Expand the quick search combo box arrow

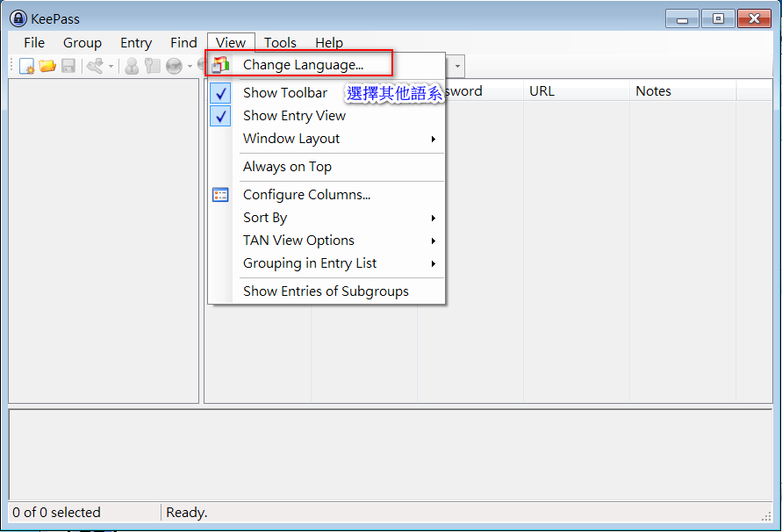[x=457, y=66]
